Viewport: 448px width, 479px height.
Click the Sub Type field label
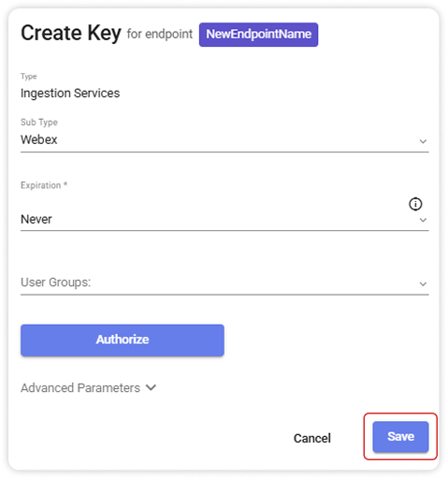(x=39, y=123)
